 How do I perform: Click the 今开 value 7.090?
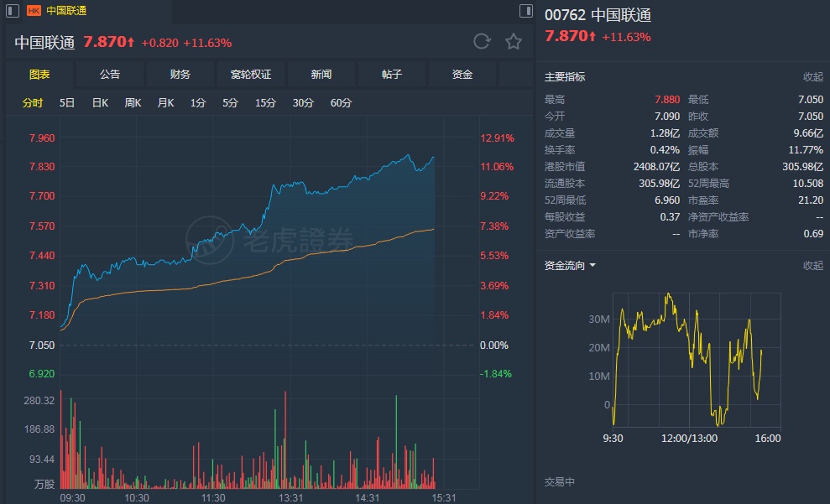coord(667,117)
